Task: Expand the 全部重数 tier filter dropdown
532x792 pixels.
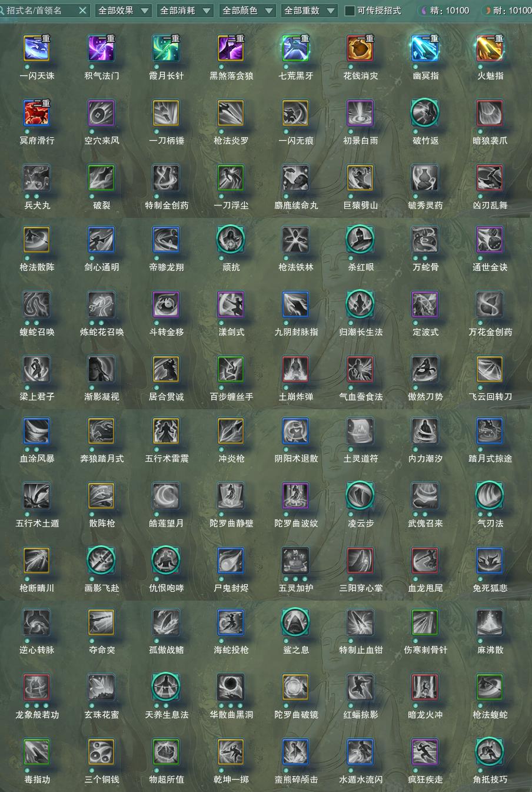Action: pos(309,10)
